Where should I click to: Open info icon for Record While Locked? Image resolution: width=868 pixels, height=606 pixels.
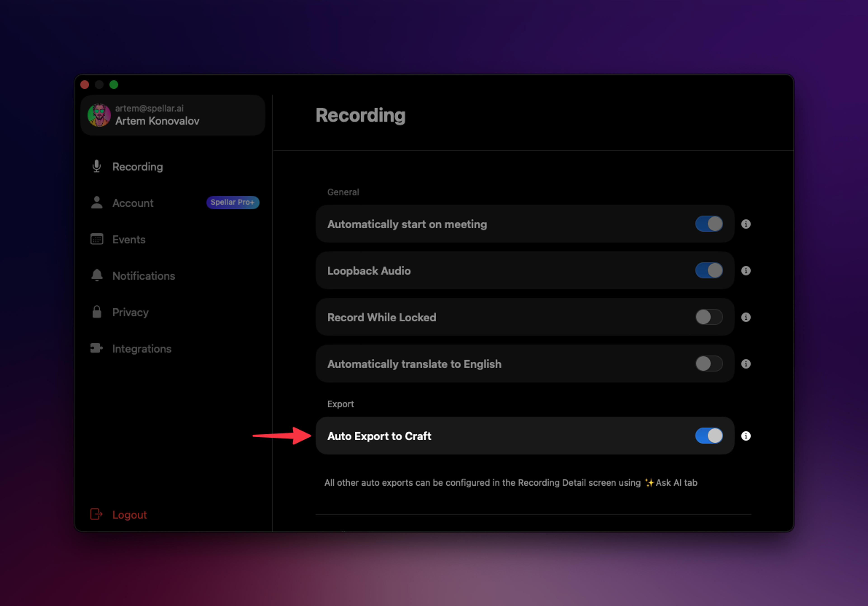pyautogui.click(x=746, y=317)
